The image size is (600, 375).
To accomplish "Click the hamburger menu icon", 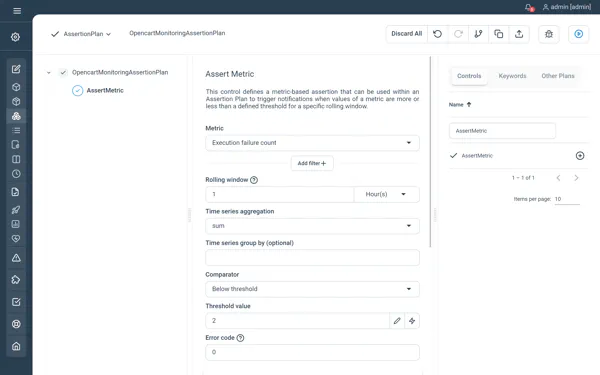I will click(x=17, y=11).
